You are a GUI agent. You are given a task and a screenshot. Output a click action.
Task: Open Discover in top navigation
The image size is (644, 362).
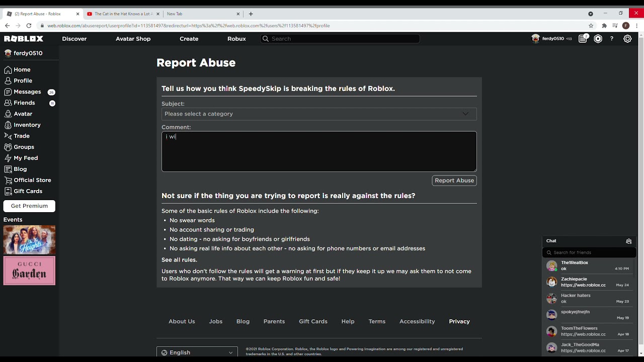[x=74, y=39]
